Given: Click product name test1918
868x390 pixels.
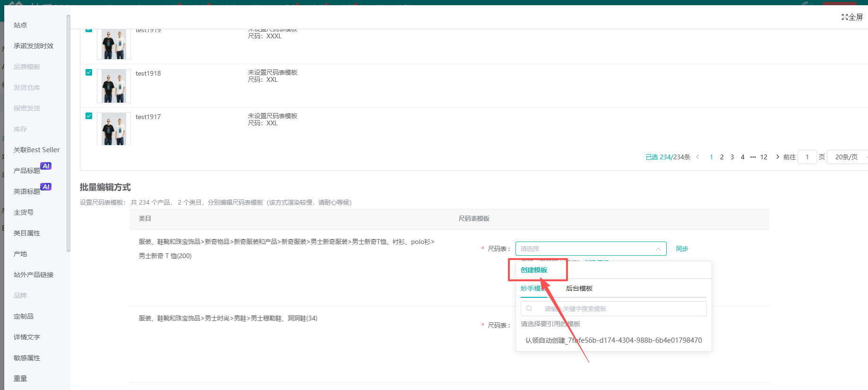Looking at the screenshot, I should (x=148, y=73).
